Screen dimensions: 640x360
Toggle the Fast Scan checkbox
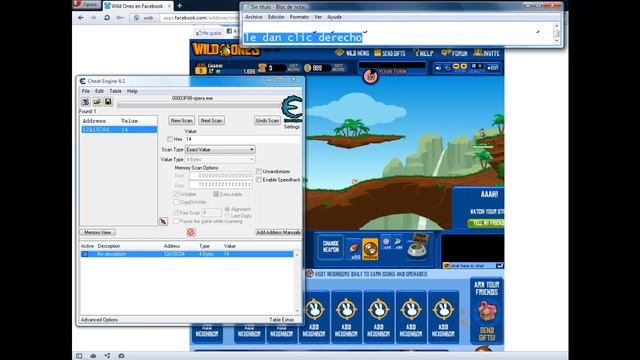click(x=176, y=213)
